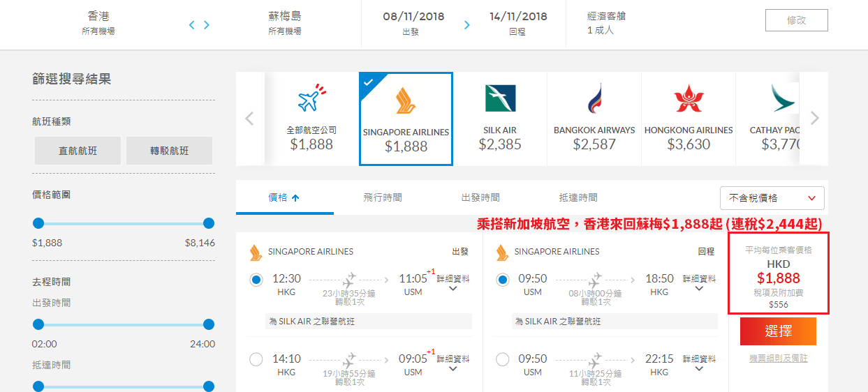The image size is (868, 392).
Task: Expand 詳細資料 for the 22:15 return flight
Action: pyautogui.click(x=699, y=363)
